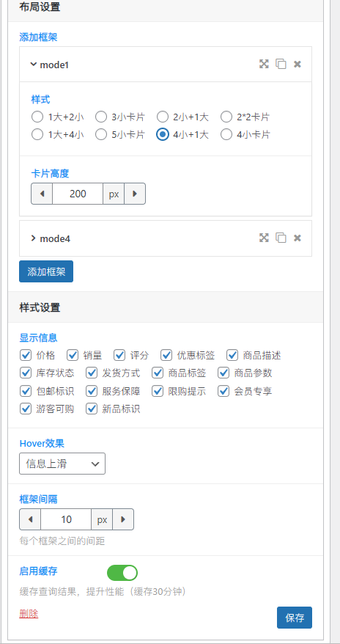Expand the mode4 panel
This screenshot has height=644, width=340.
pyautogui.click(x=34, y=238)
